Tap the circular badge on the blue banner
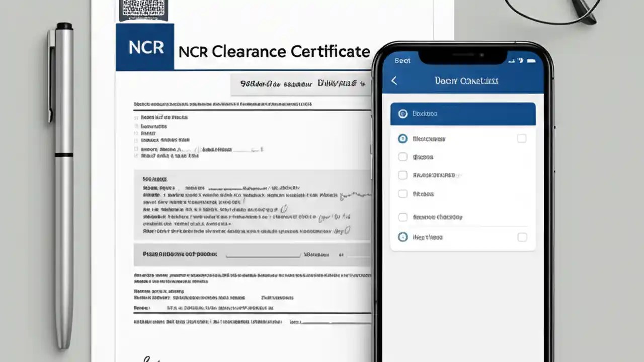The width and height of the screenshot is (644, 362). pyautogui.click(x=403, y=113)
